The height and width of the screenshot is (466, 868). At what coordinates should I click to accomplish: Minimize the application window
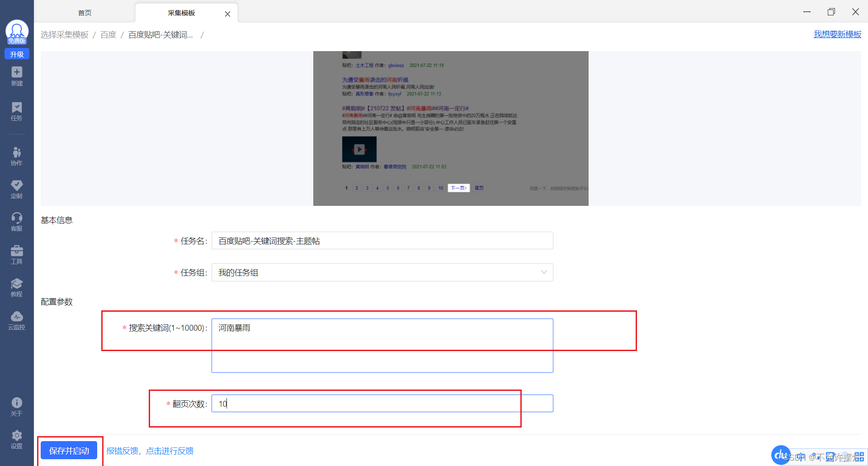click(x=807, y=12)
